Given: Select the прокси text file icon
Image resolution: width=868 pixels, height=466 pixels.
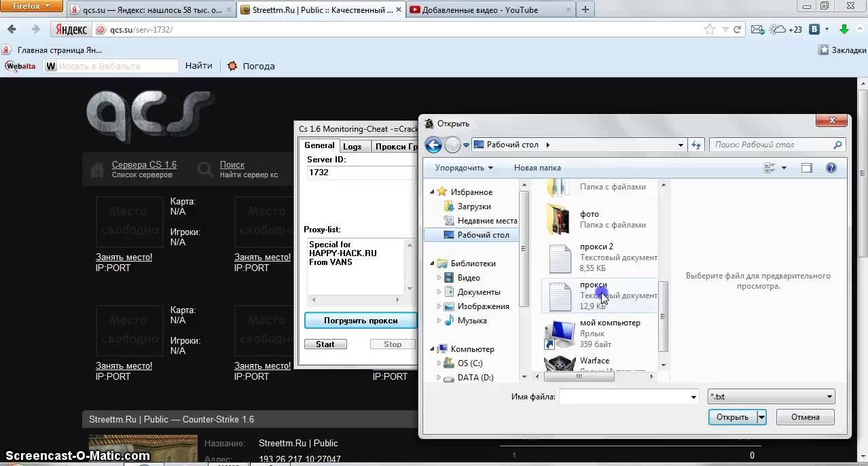Looking at the screenshot, I should [x=560, y=297].
